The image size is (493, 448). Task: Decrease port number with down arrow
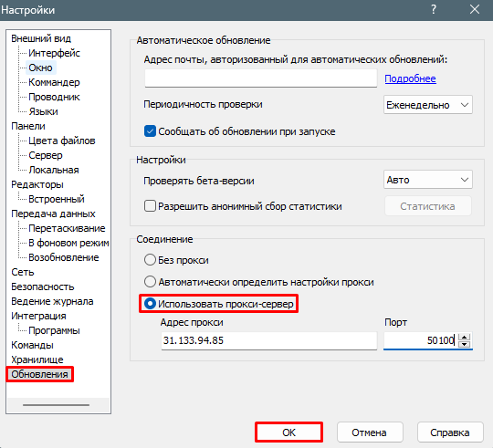pyautogui.click(x=465, y=344)
